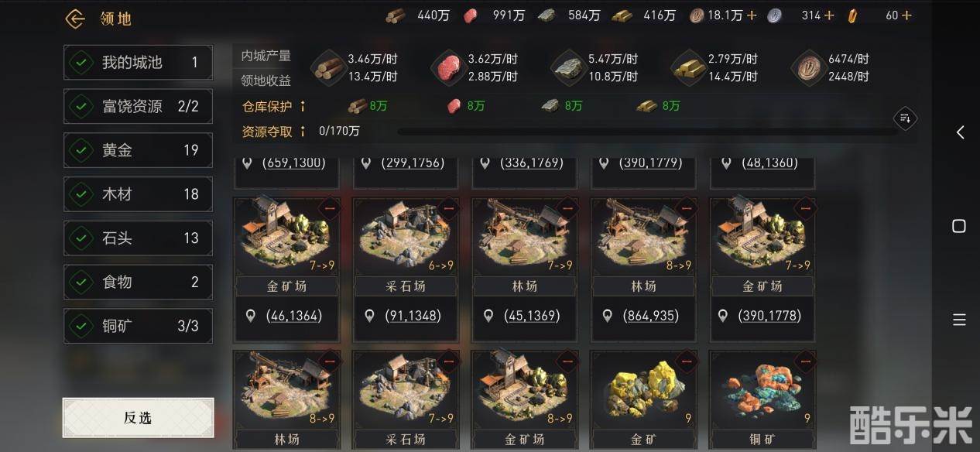Open the sort icon next to the plunder bar
Image resolution: width=980 pixels, height=452 pixels.
[905, 118]
